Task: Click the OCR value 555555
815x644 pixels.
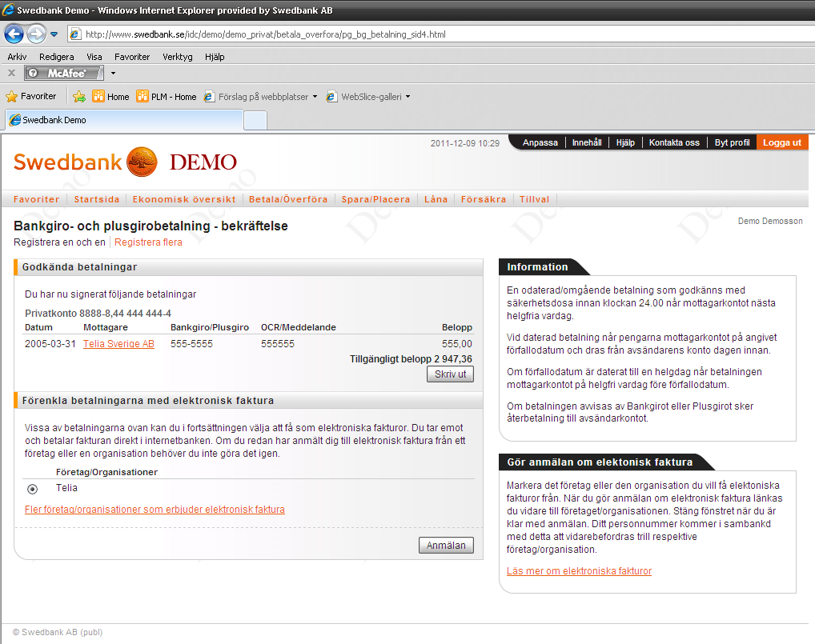Action: [278, 344]
